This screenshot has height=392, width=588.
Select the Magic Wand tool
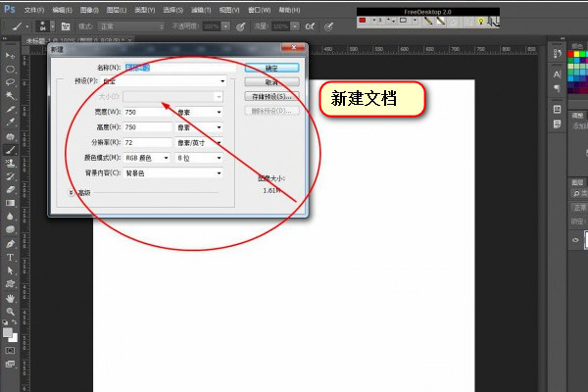pos(10,96)
